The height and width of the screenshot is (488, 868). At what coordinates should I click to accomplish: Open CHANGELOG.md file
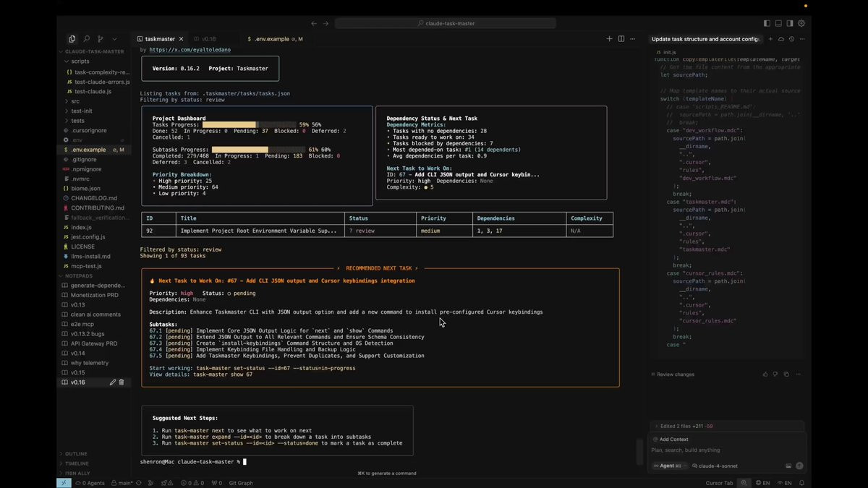pyautogui.click(x=95, y=198)
